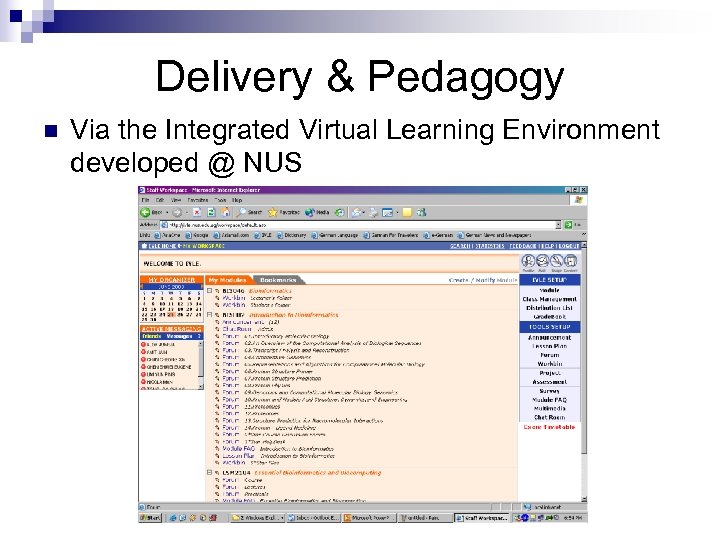Open the Mail button dropdown arrow
Screen dimensions: 720x540
(x=363, y=213)
